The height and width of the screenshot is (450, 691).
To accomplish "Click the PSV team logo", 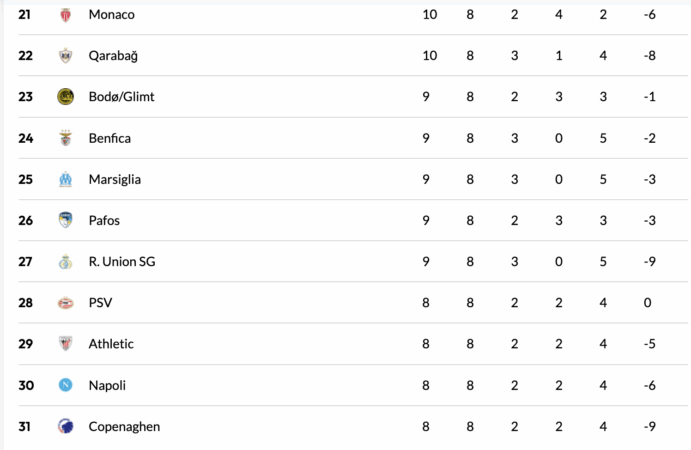I will 66,303.
